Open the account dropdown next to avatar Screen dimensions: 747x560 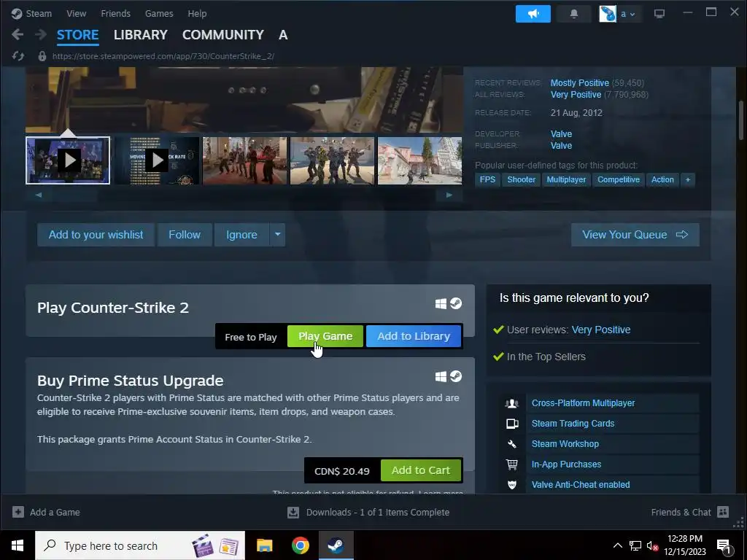(628, 14)
